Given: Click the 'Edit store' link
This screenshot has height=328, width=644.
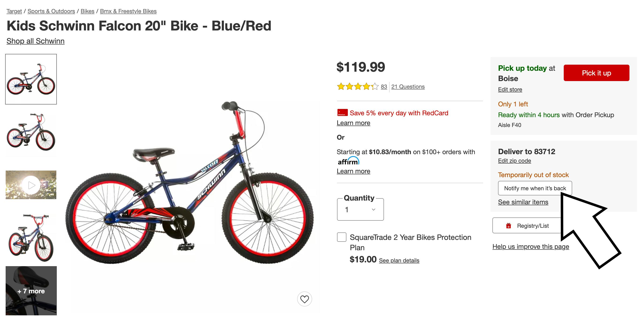Looking at the screenshot, I should click(x=510, y=89).
